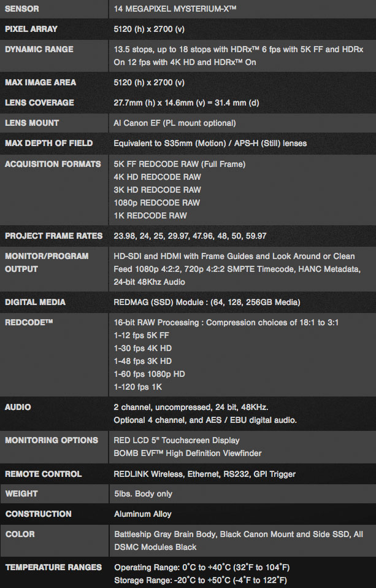Image resolution: width=376 pixels, height=588 pixels.
Task: Click the 1080p REDCODE RAW format line
Action: click(156, 203)
